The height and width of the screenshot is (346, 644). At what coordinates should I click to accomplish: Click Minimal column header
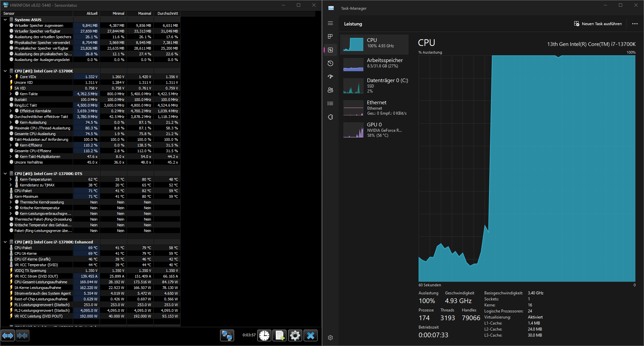pos(113,13)
